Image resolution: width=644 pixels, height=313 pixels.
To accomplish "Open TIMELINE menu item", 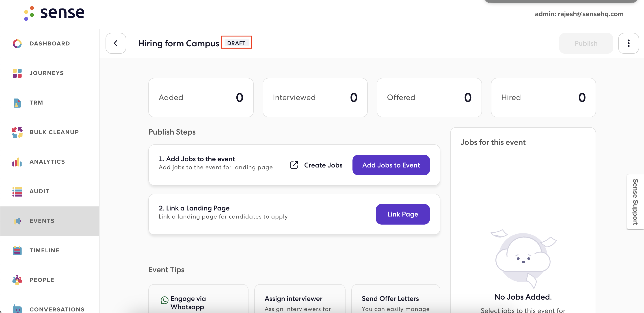I will pos(50,250).
